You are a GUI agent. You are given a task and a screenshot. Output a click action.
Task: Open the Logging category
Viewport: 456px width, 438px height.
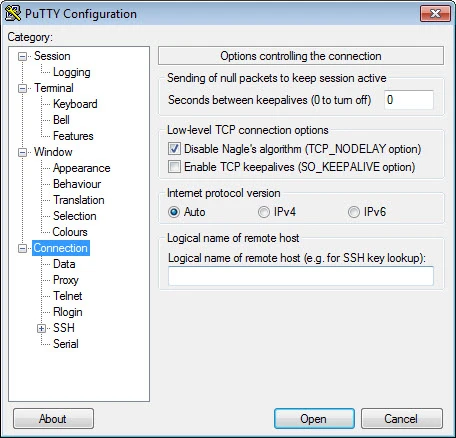pos(72,72)
